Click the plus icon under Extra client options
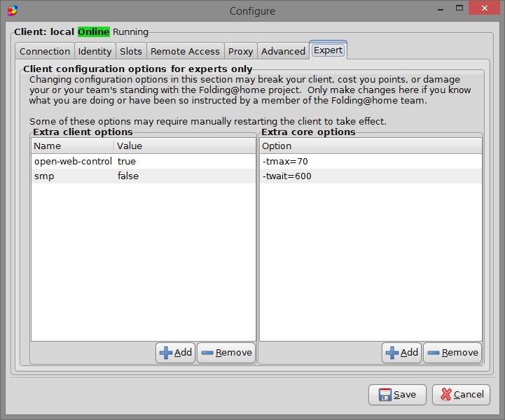The image size is (505, 420). pos(166,353)
